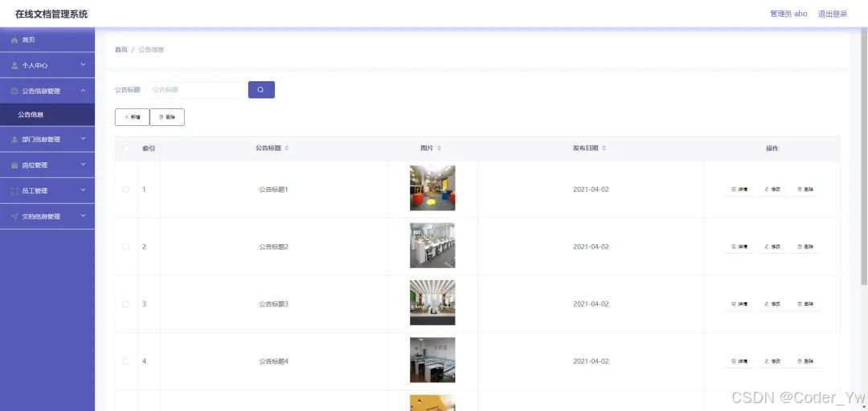Tick the checkbox for row 4
This screenshot has width=868, height=411.
[x=125, y=361]
